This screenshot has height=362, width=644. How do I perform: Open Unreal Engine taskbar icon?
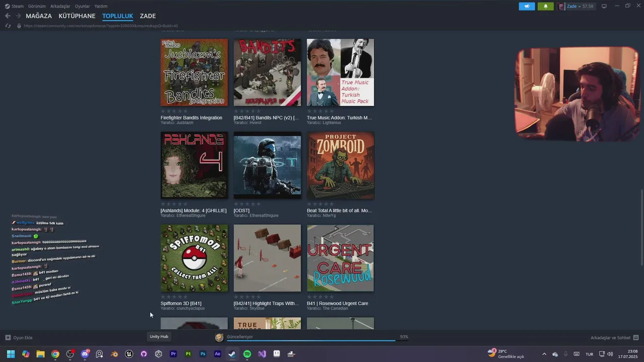click(129, 354)
